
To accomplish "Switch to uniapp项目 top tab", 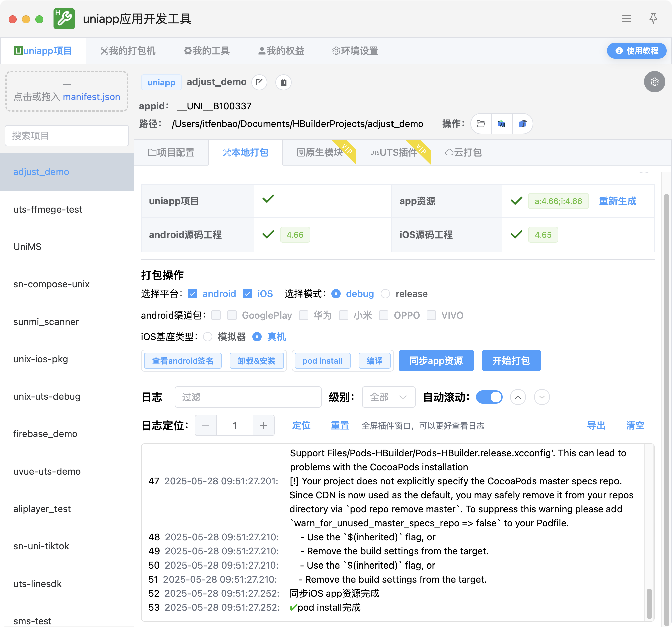I will pyautogui.click(x=43, y=51).
